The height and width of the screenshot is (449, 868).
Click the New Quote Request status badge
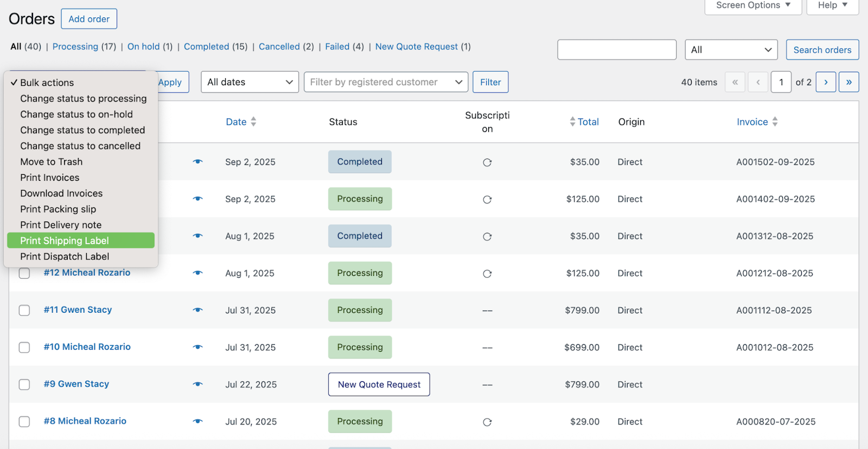pos(379,384)
